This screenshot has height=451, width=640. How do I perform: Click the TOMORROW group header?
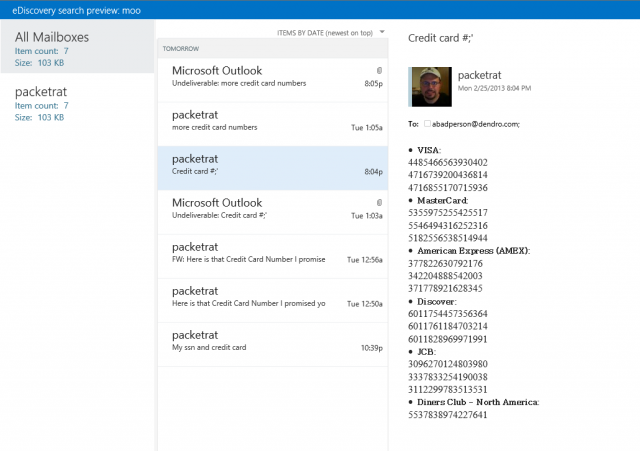pyautogui.click(x=273, y=49)
